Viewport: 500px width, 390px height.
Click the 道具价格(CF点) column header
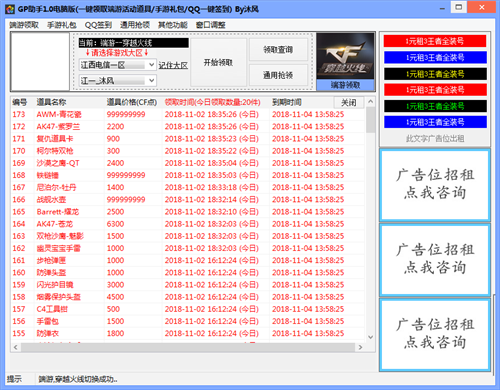pos(132,102)
